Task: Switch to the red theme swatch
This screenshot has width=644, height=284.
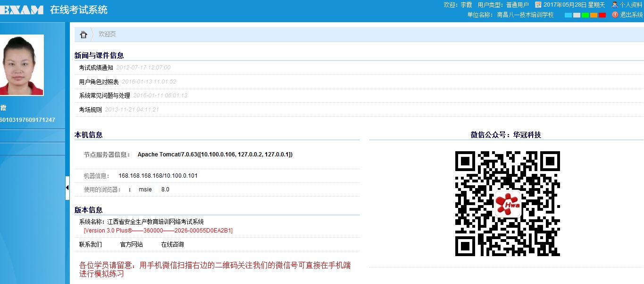Action: tap(602, 15)
